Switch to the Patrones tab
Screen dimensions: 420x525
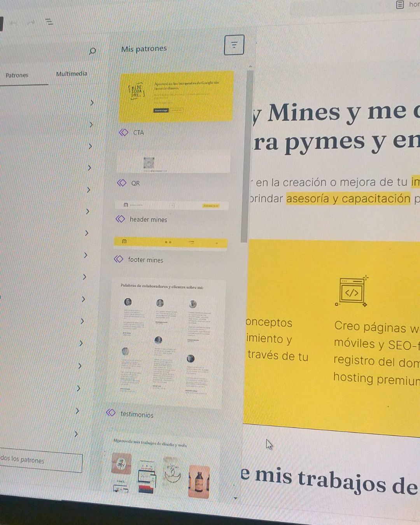pyautogui.click(x=17, y=75)
